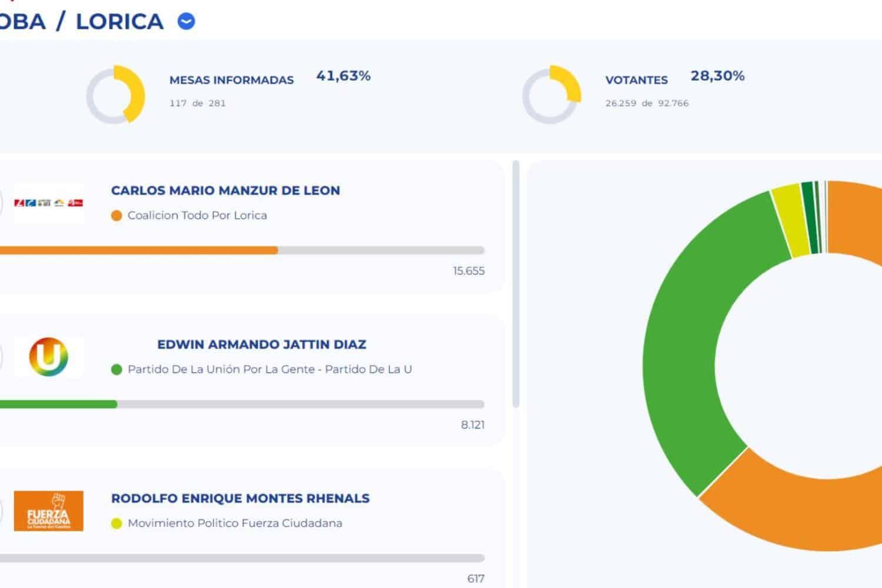The height and width of the screenshot is (588, 882).
Task: Click the Votantes donut chart icon
Action: [552, 95]
